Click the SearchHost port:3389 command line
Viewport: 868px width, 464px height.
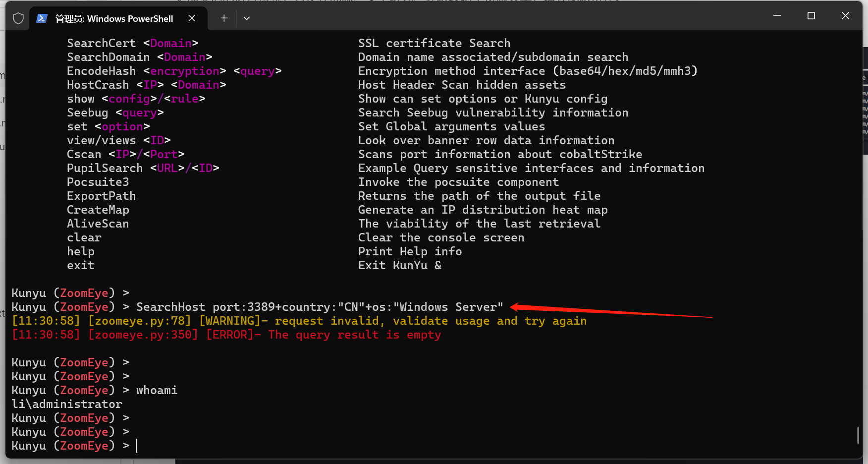(320, 307)
